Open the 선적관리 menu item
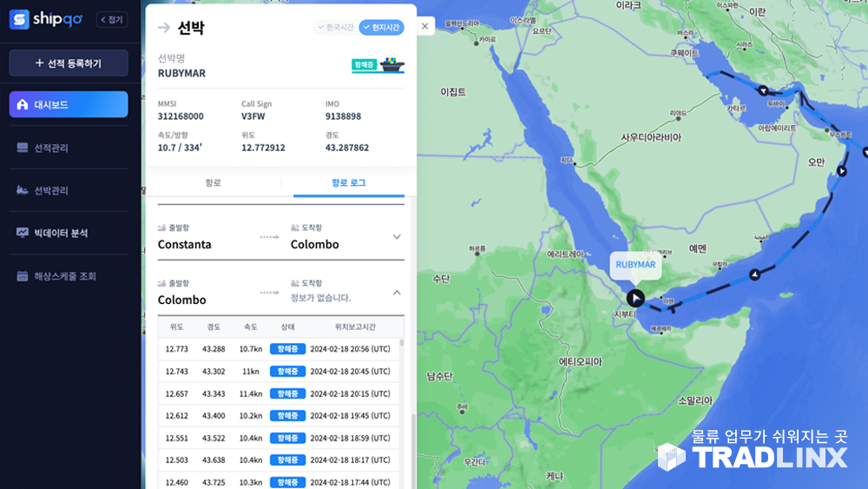Image resolution: width=868 pixels, height=489 pixels. click(x=69, y=148)
